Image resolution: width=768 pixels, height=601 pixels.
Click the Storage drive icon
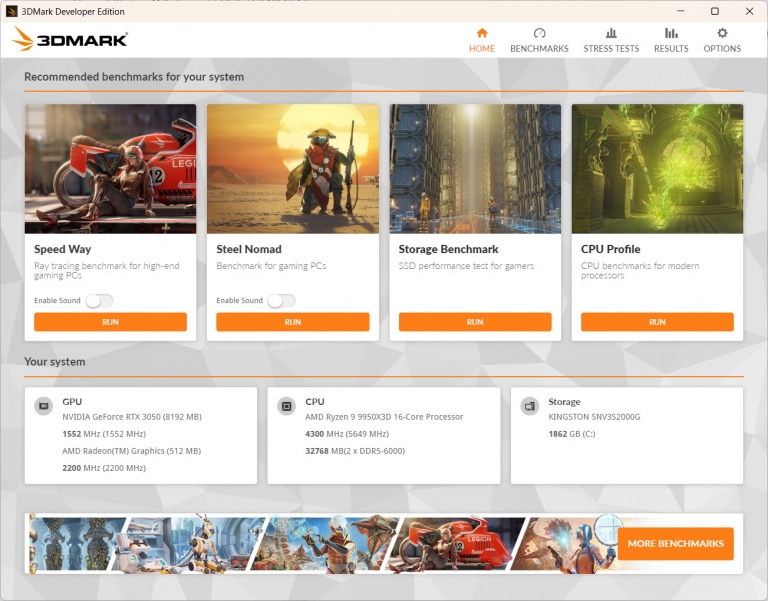pos(529,406)
